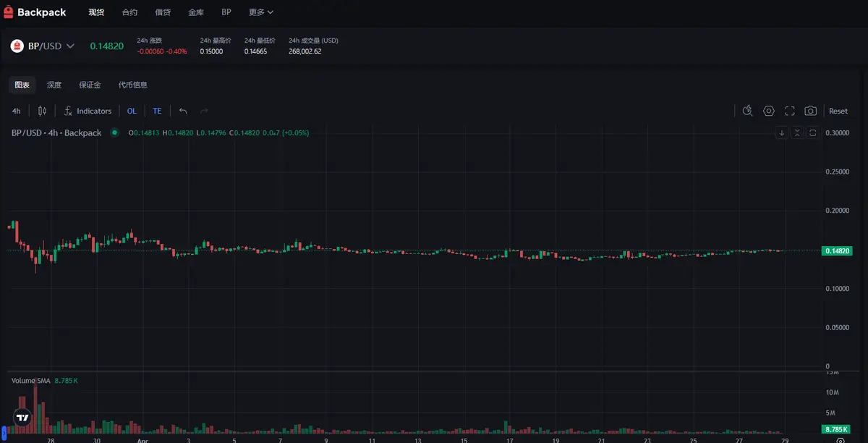
Task: Go to 合约 in top navigation
Action: click(x=129, y=12)
